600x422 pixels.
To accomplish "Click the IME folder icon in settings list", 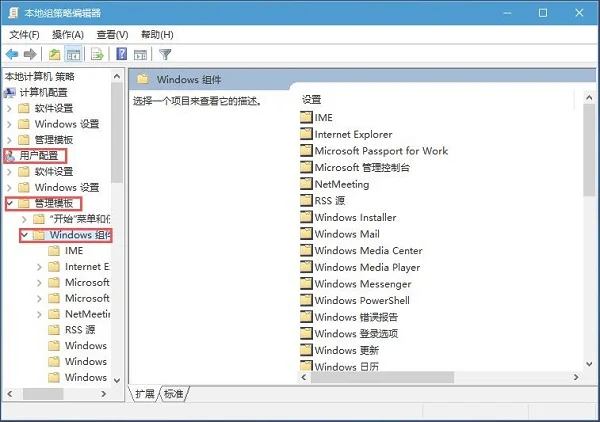I will [306, 117].
